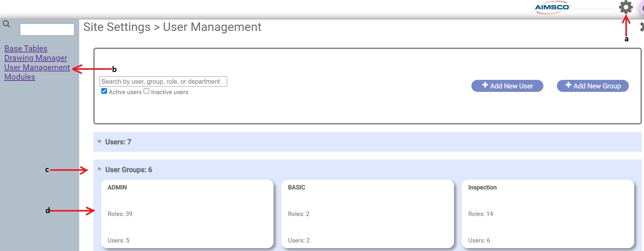Click the Site Settings > User Management heading
644x251 pixels.
[172, 27]
